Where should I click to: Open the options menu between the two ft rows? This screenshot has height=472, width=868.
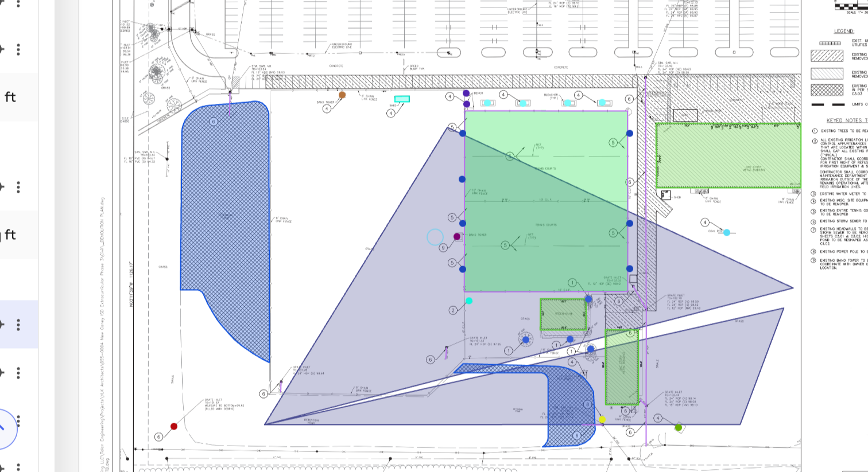click(x=18, y=187)
